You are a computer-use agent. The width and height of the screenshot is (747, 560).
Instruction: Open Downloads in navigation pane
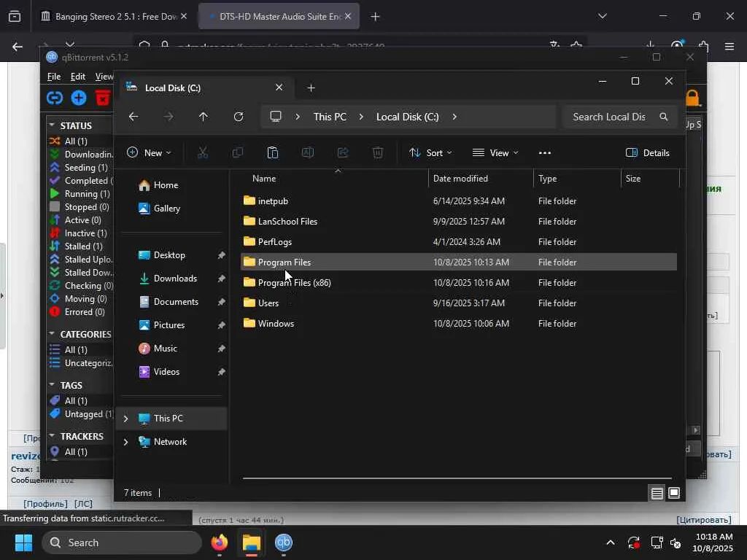(174, 279)
